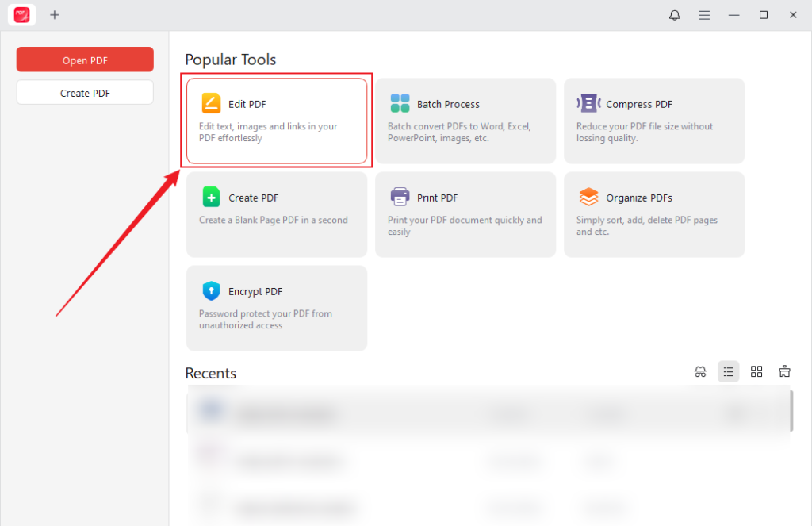
Task: Select the second recent file row
Action: point(476,460)
